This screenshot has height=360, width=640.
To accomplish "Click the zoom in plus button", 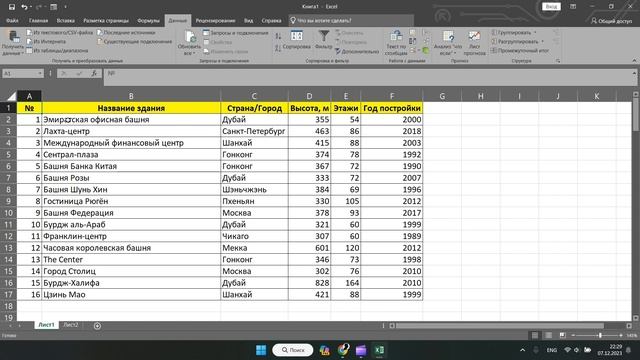I will pyautogui.click(x=621, y=335).
